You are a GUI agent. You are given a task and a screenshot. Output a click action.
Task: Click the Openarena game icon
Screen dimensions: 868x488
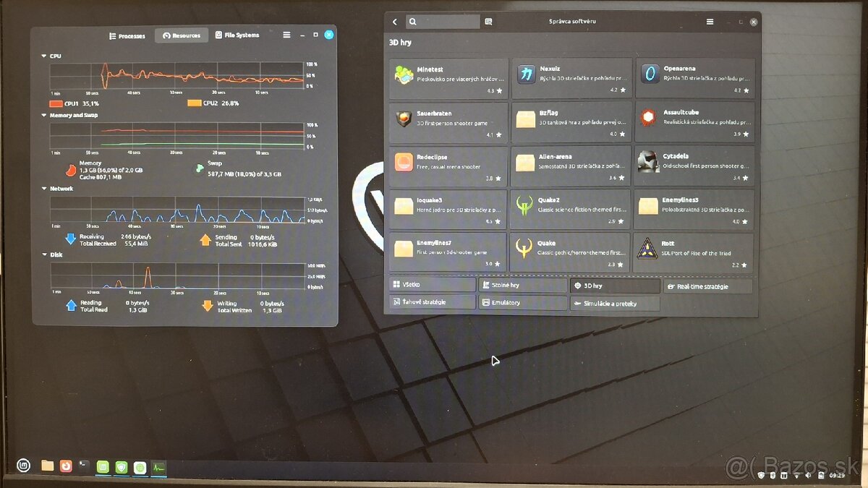650,74
